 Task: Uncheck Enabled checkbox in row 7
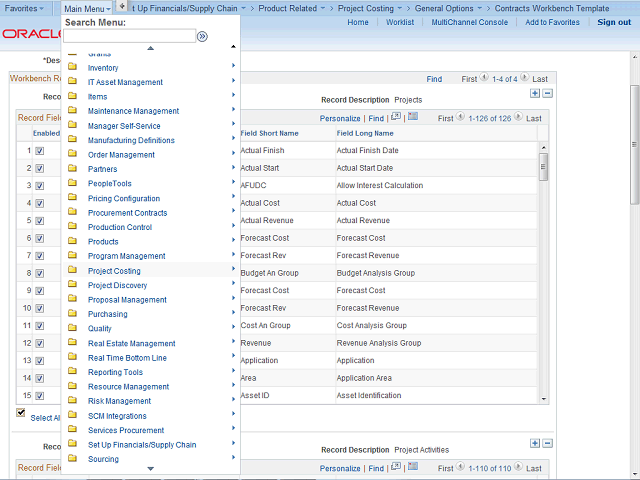[x=40, y=256]
